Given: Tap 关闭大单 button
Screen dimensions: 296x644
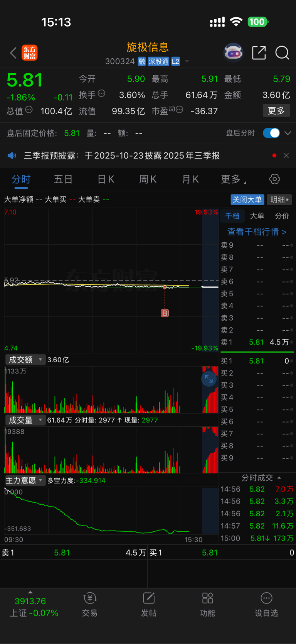Looking at the screenshot, I should click(x=247, y=199).
